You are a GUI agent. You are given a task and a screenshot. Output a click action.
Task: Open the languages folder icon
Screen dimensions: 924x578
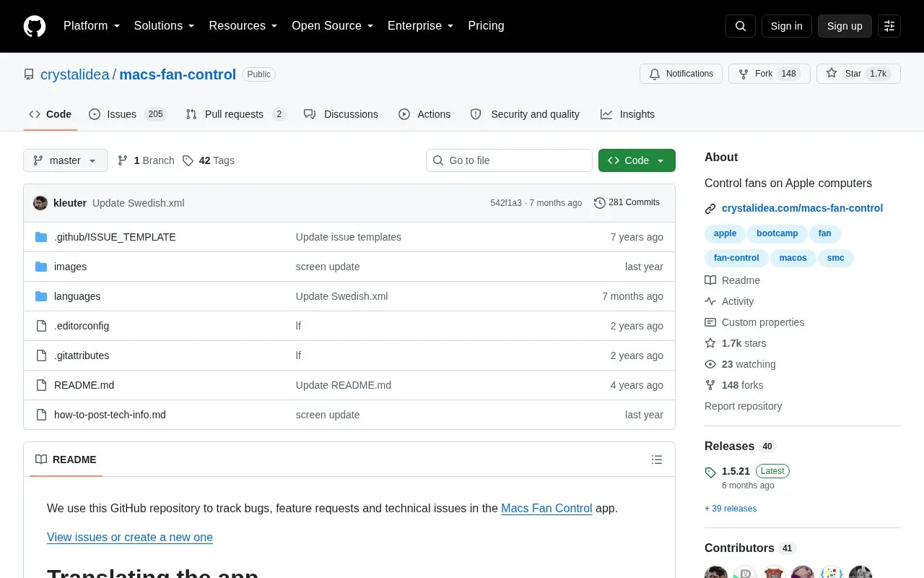coord(41,296)
